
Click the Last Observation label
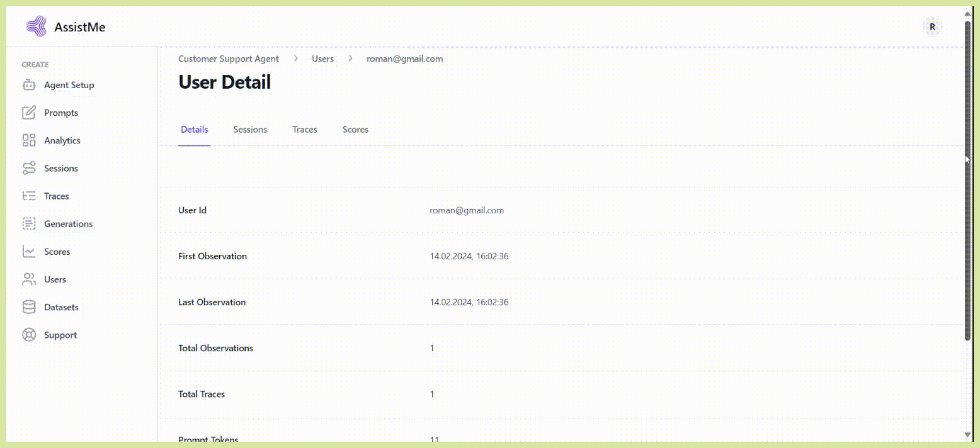tap(212, 302)
